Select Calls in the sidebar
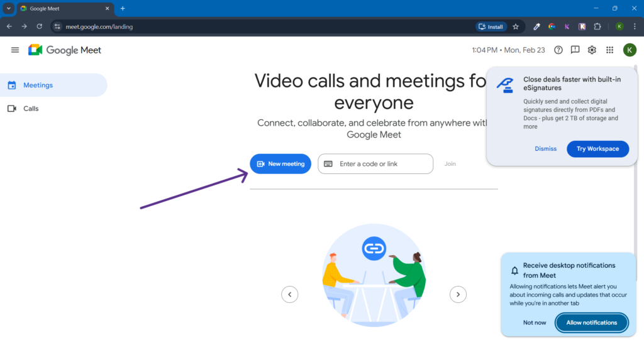Screen dimensions: 644x340 click(x=31, y=109)
